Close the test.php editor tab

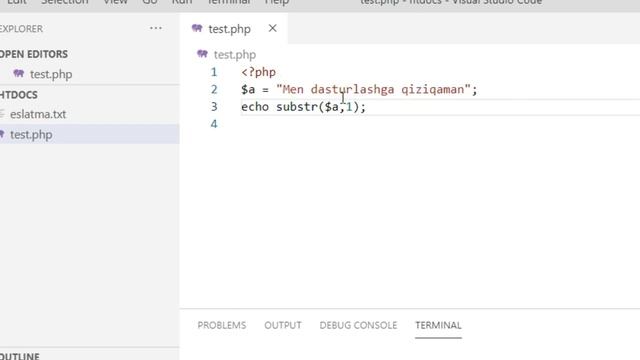272,28
